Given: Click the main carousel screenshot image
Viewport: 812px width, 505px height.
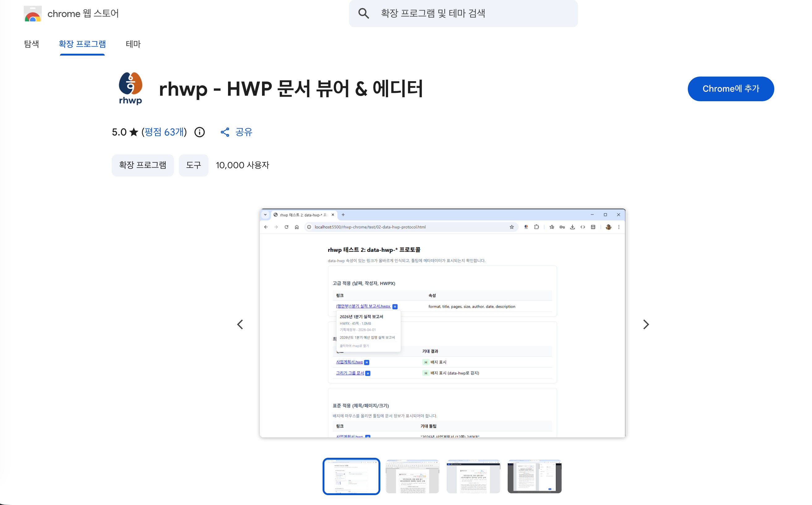Looking at the screenshot, I should [x=442, y=323].
